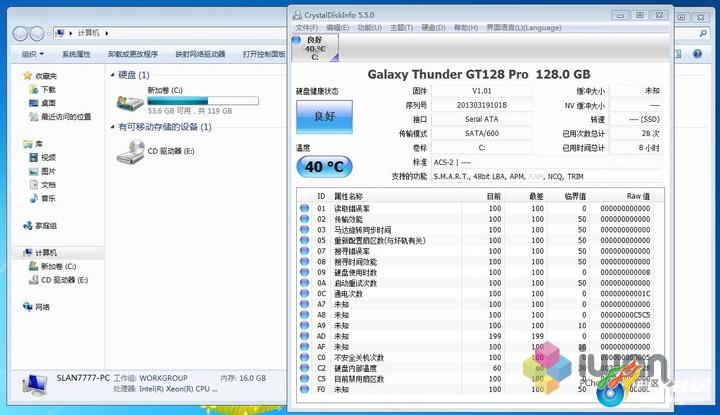
Task: Click status orb for attribute 05 重新配置扇区数
Action: pos(304,240)
